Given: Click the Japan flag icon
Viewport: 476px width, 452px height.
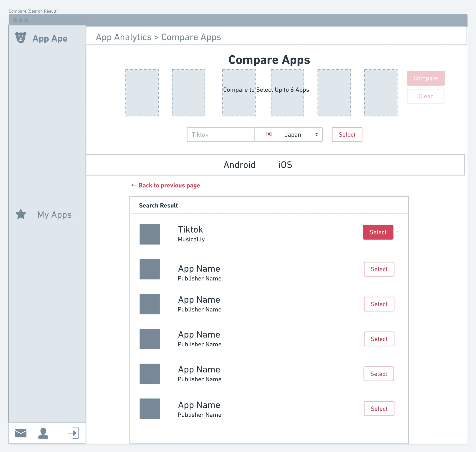Looking at the screenshot, I should (x=269, y=134).
